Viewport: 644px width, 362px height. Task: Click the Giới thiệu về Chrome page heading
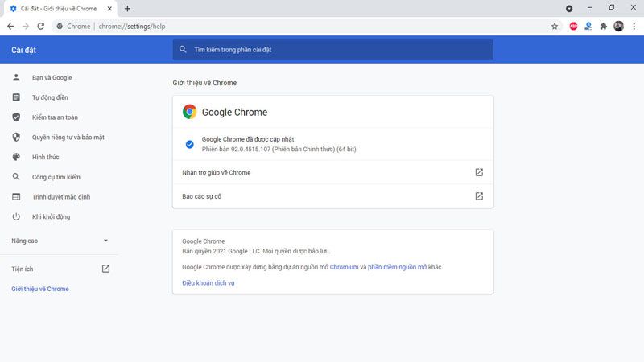(x=204, y=83)
